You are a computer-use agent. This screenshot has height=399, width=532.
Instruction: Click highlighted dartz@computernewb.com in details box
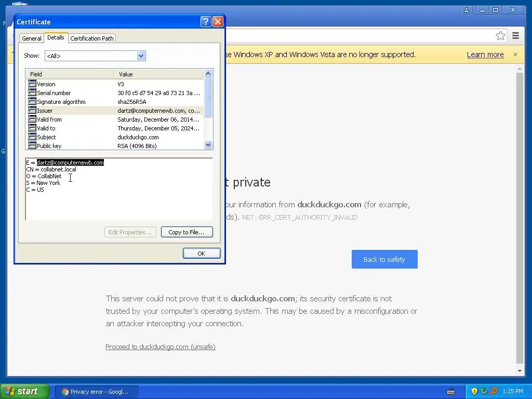[x=70, y=163]
